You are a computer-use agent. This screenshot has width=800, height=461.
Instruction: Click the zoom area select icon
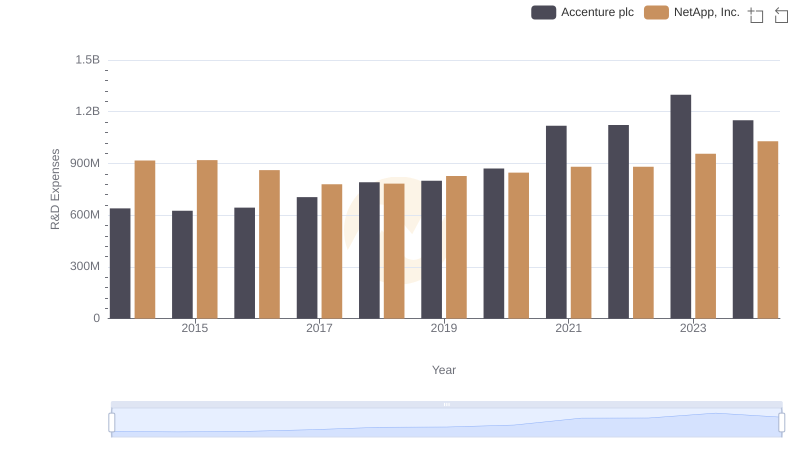(756, 14)
